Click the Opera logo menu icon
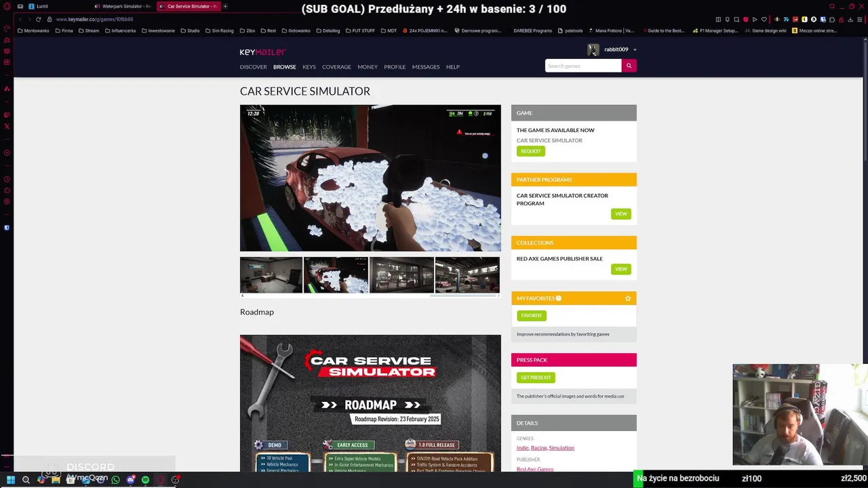 tap(7, 6)
